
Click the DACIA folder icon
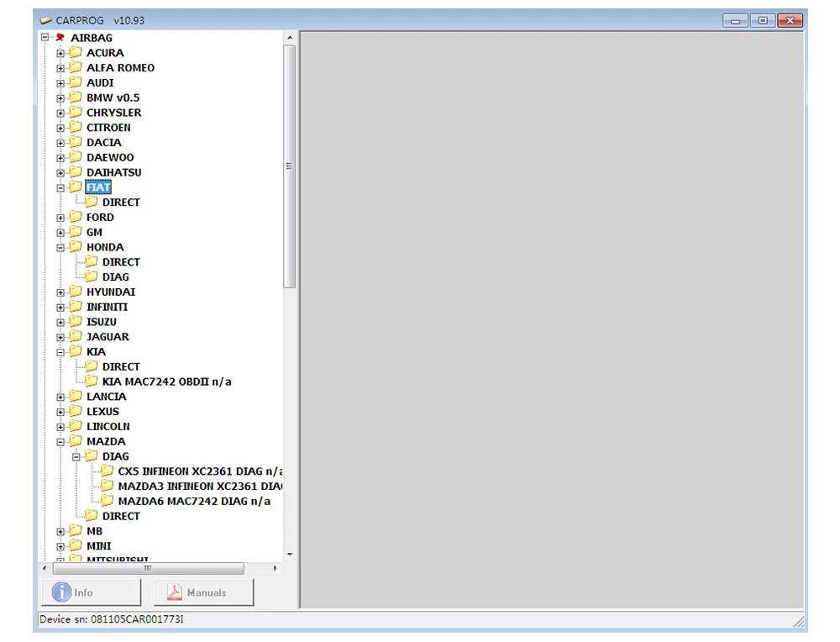click(76, 142)
